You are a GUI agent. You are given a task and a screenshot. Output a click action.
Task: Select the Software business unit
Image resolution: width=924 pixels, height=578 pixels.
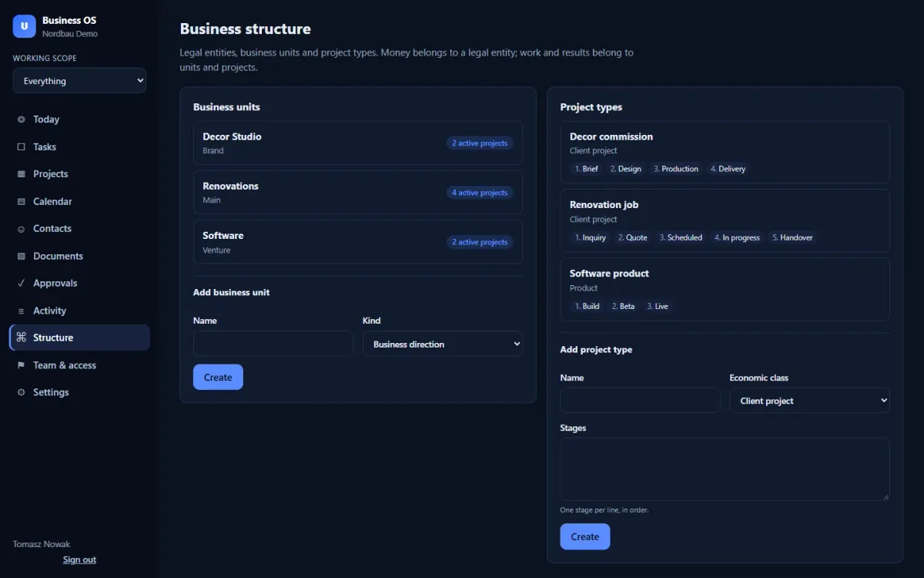[x=358, y=242]
